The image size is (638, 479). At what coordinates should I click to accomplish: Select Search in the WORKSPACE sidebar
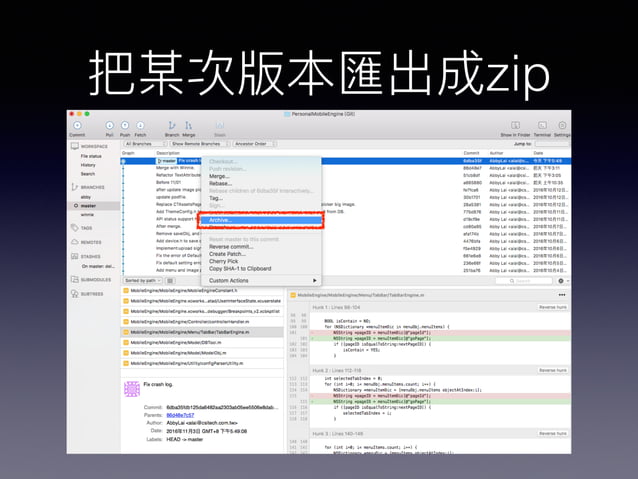pyautogui.click(x=87, y=174)
